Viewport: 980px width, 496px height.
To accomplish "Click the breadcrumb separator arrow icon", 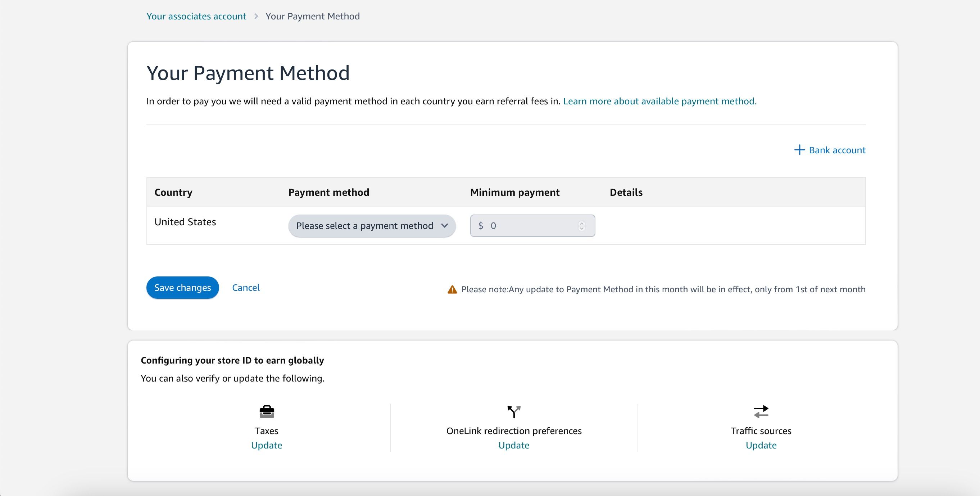I will coord(256,16).
